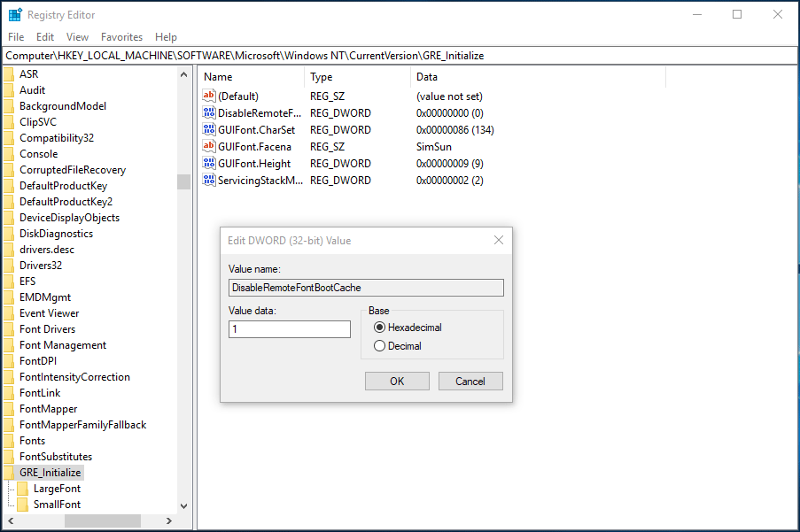Open the File menu
This screenshot has height=532, width=800.
[16, 37]
